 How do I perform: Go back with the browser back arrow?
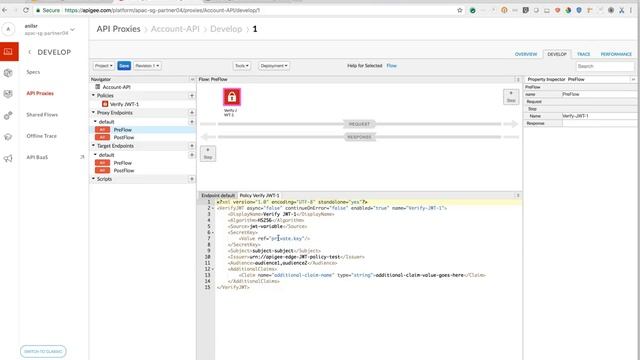click(4, 10)
